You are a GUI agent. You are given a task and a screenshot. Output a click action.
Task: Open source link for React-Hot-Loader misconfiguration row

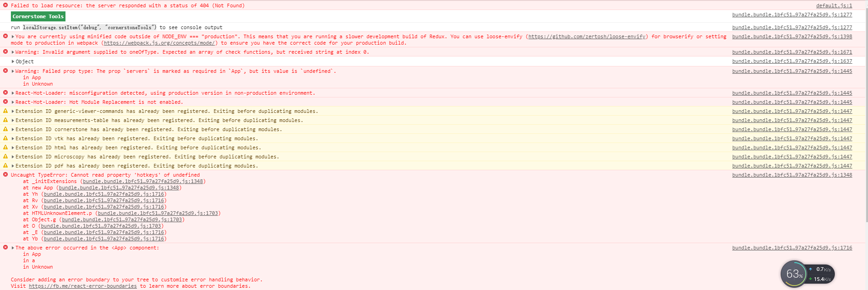click(792, 93)
